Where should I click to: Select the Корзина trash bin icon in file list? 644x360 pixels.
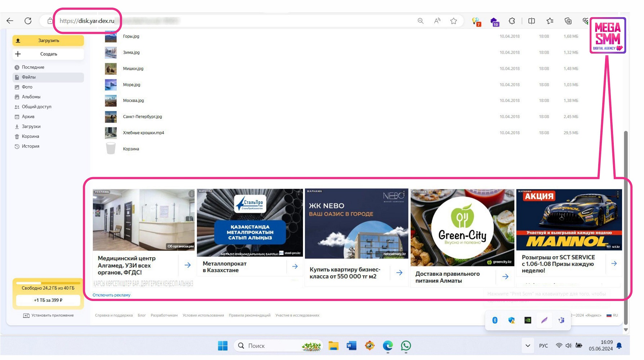(x=111, y=148)
